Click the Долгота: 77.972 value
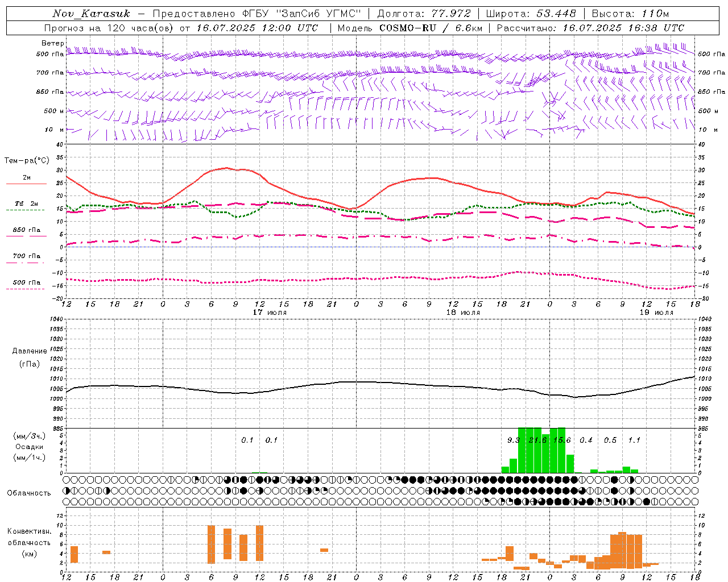Viewport: 728px width, 582px height. pyautogui.click(x=424, y=14)
